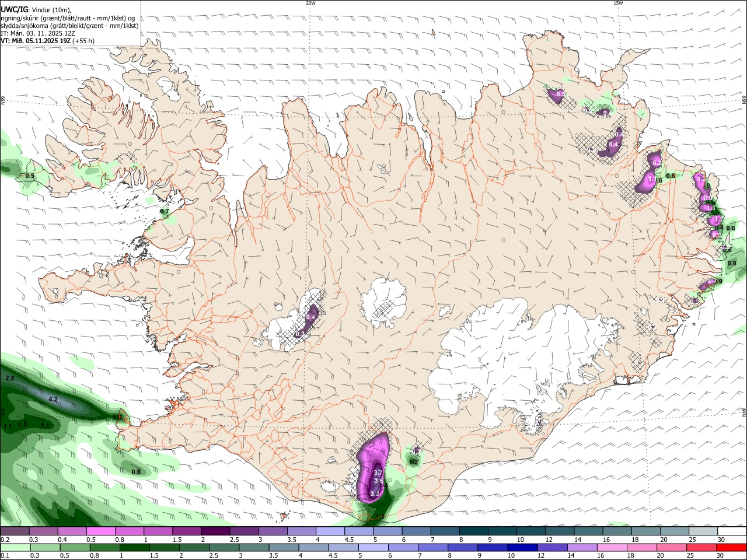Select the 'rigning/skúrir' rain legend description line
This screenshot has width=747, height=560.
(x=68, y=18)
